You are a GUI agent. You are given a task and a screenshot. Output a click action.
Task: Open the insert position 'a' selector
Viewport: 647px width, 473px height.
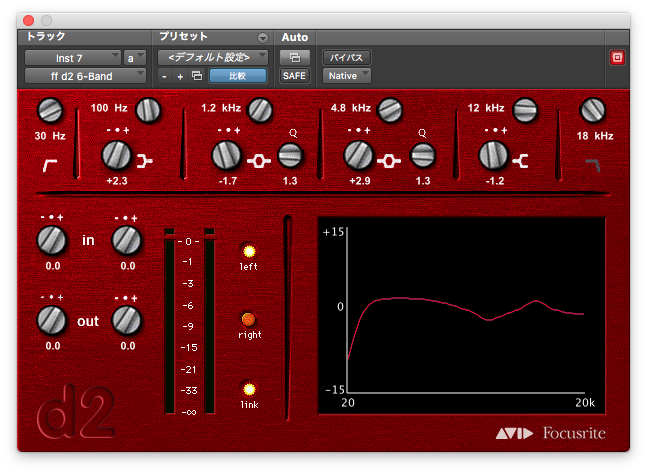coord(135,58)
